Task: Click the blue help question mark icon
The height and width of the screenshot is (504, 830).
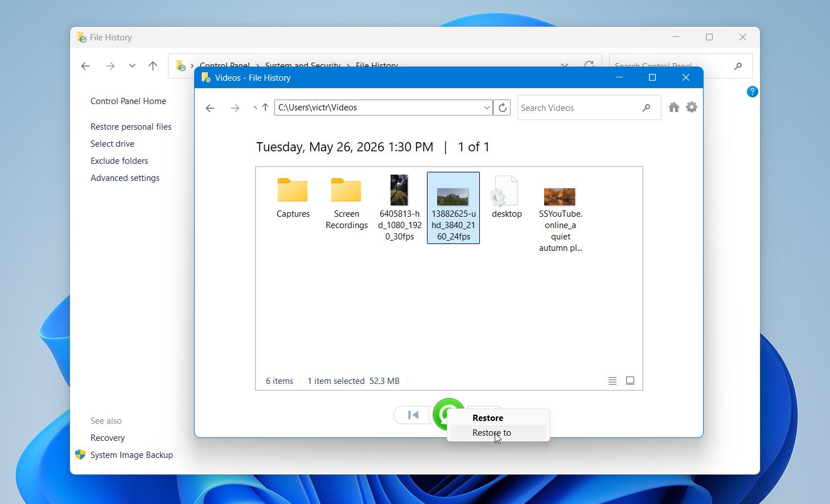Action: [752, 92]
